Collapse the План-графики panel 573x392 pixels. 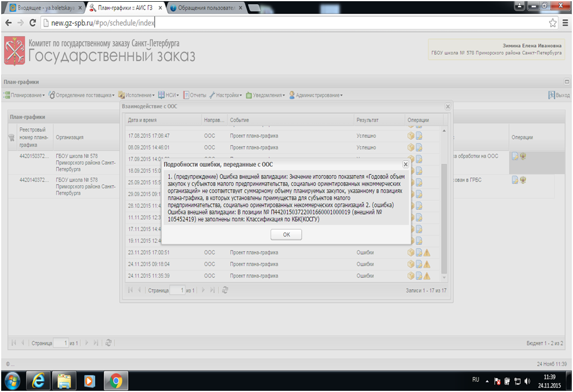point(567,82)
